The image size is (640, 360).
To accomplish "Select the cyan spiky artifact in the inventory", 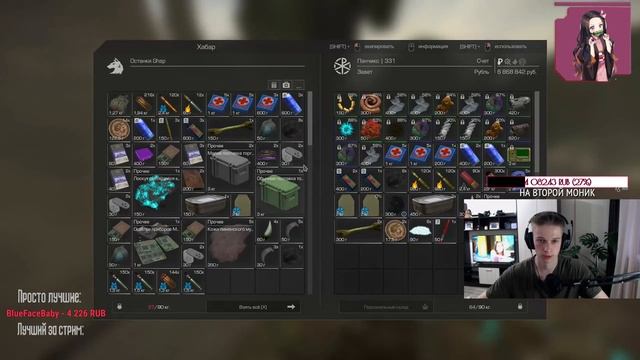I will [x=346, y=129].
